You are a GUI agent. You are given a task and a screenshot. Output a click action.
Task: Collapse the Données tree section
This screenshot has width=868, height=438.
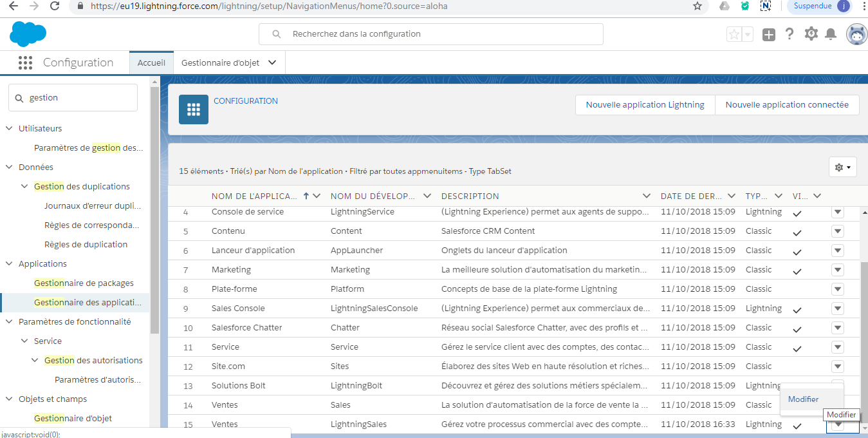click(9, 167)
